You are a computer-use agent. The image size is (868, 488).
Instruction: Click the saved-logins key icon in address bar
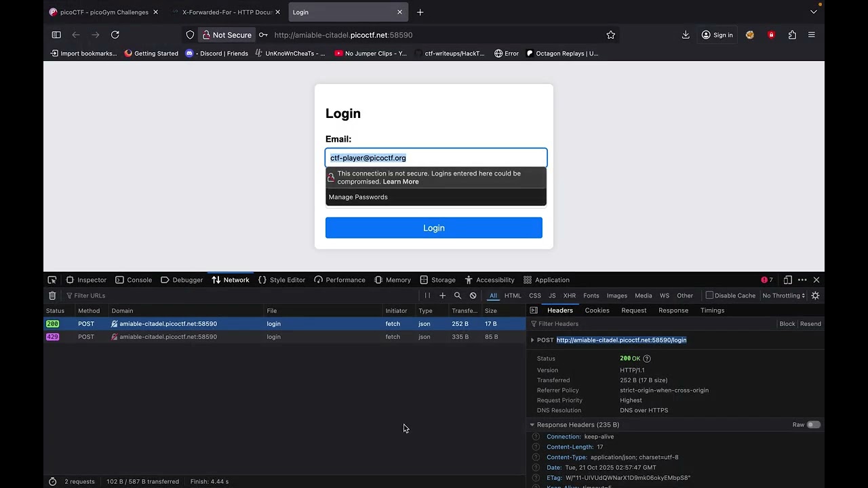point(263,35)
